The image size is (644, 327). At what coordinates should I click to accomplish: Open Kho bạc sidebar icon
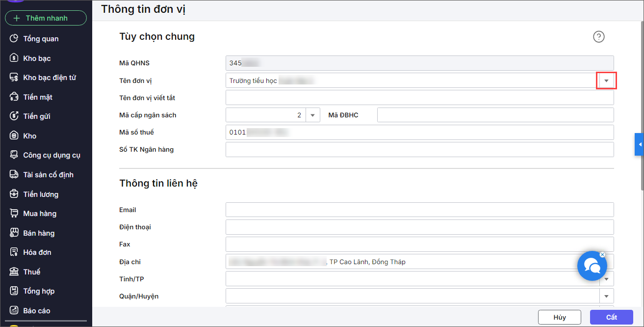(x=14, y=58)
